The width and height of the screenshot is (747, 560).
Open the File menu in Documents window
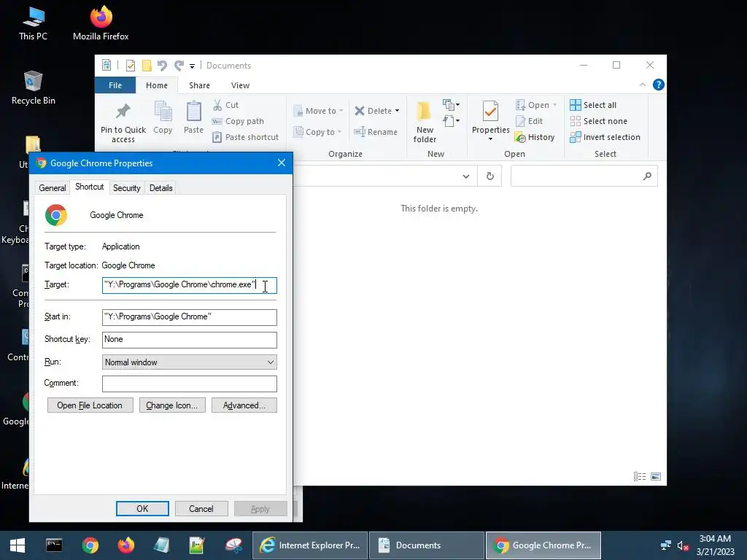pos(115,85)
